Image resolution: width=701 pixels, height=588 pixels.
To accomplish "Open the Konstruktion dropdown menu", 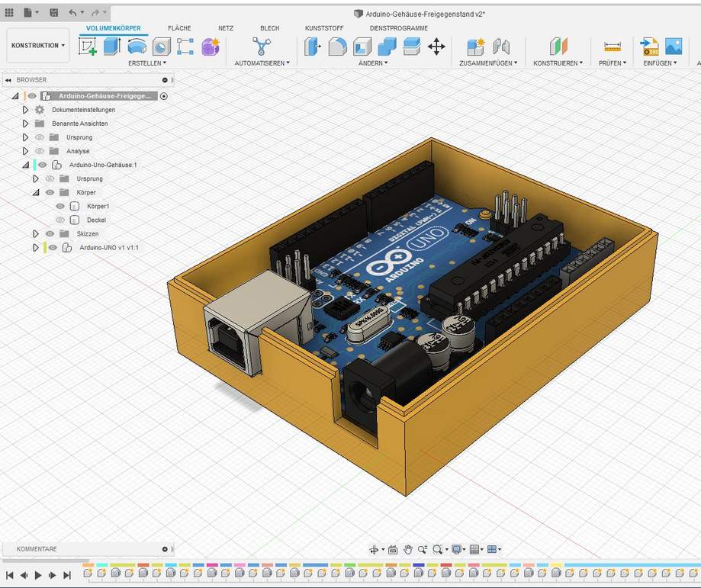I will (37, 44).
